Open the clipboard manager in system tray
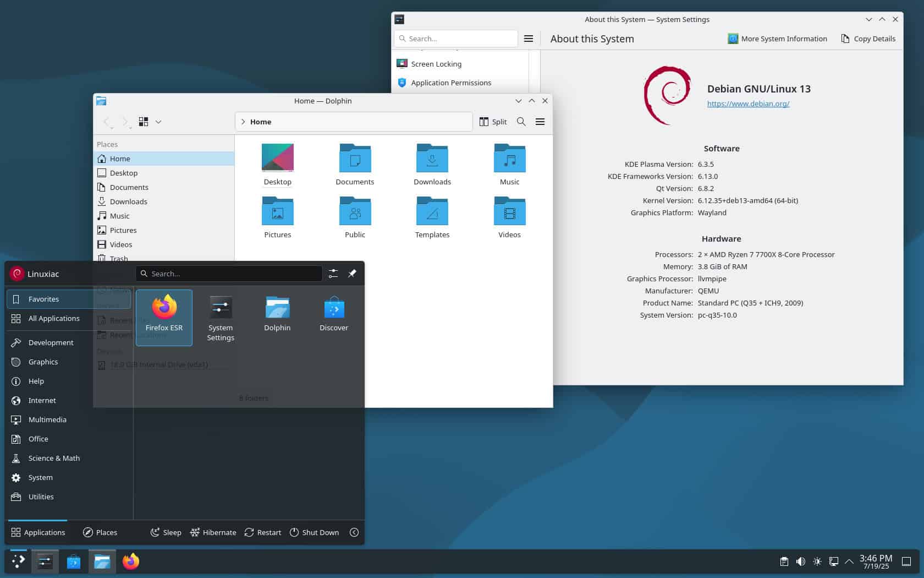This screenshot has height=578, width=924. 783,562
